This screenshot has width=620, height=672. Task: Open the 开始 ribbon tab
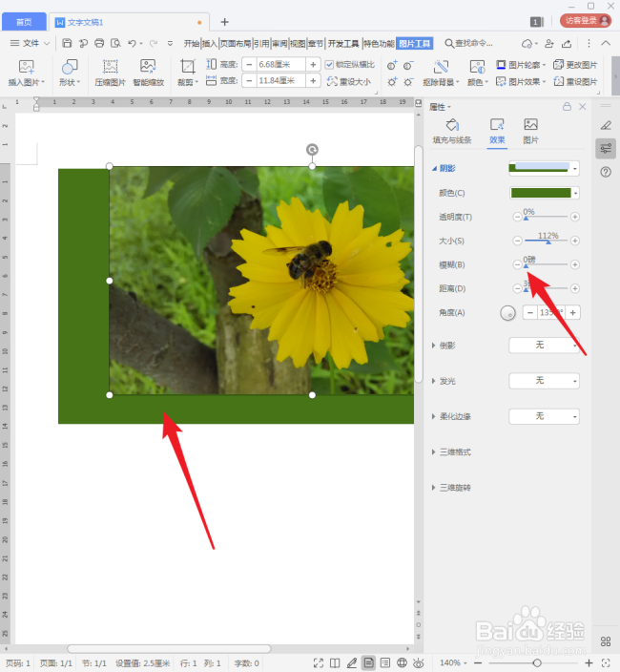(x=192, y=43)
